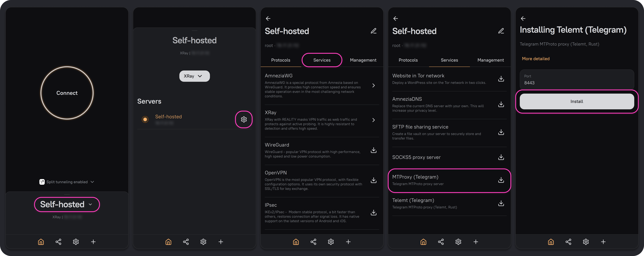The height and width of the screenshot is (256, 644).
Task: Switch to the highlighted Services tab
Action: (x=322, y=60)
